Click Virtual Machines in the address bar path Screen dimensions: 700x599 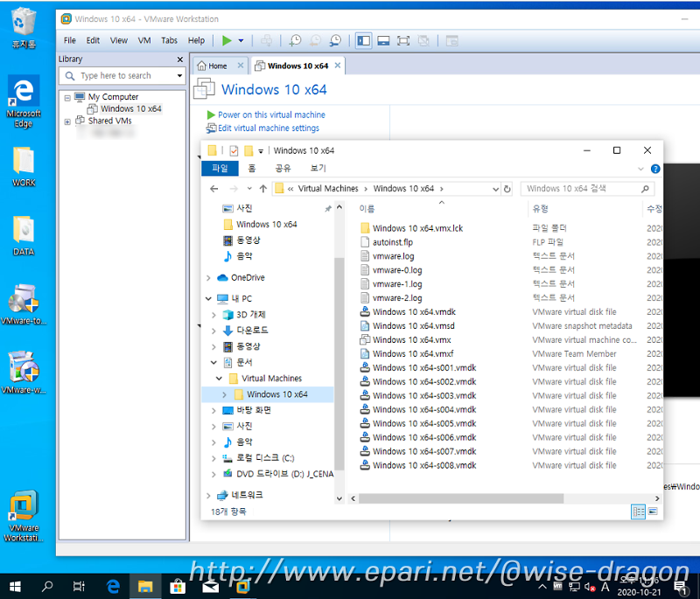(328, 189)
